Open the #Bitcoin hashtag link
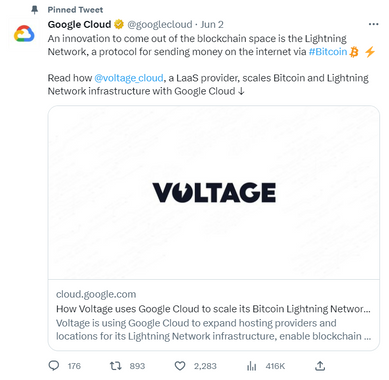Viewport: 389px width, 380px height. pyautogui.click(x=328, y=52)
